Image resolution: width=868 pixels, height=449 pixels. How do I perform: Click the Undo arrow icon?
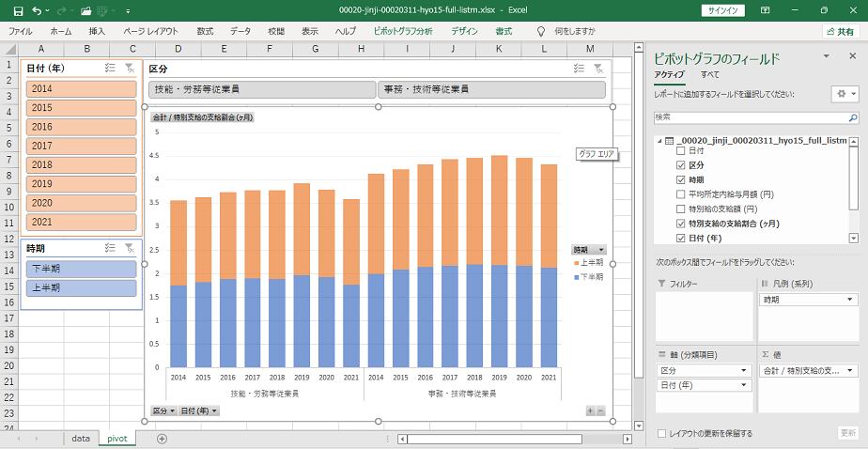tap(36, 9)
